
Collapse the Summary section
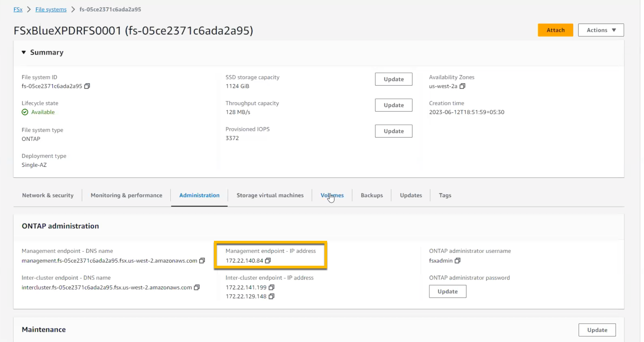coord(24,52)
